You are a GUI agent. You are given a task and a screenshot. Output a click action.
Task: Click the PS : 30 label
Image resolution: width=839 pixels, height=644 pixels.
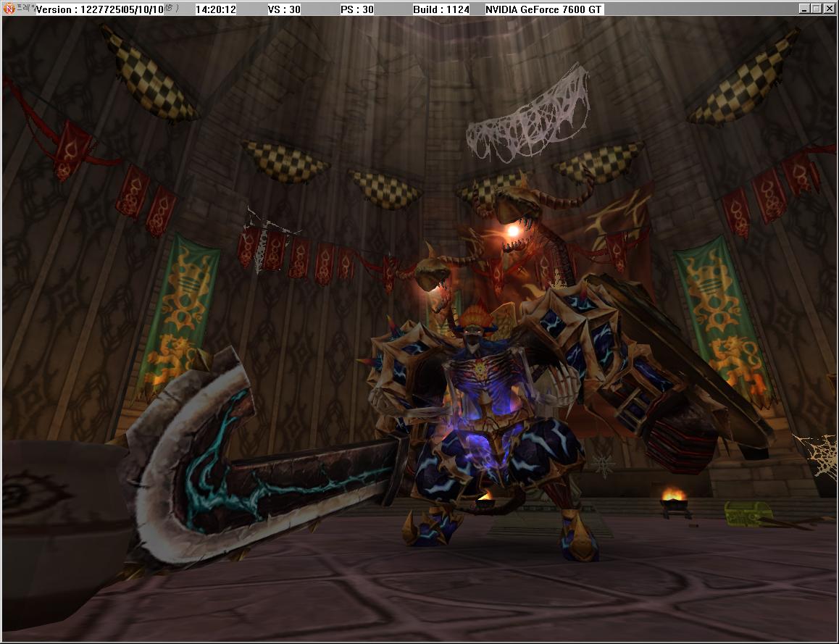357,9
